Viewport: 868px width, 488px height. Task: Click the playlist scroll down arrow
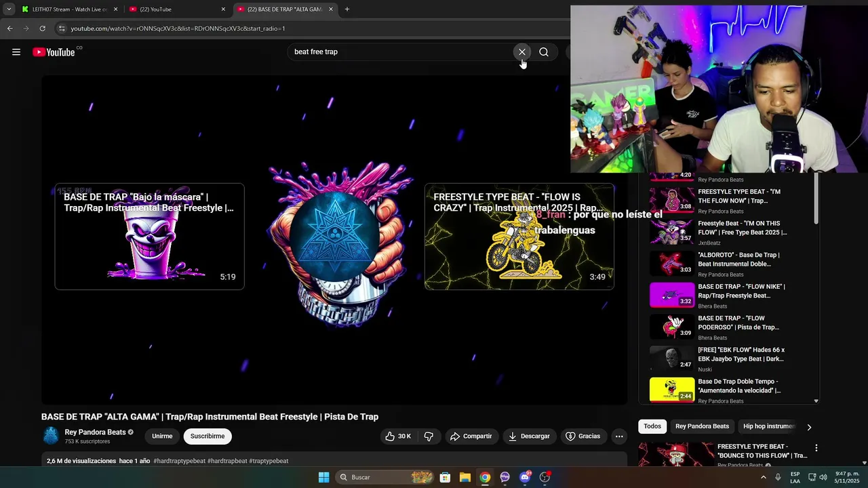(816, 401)
